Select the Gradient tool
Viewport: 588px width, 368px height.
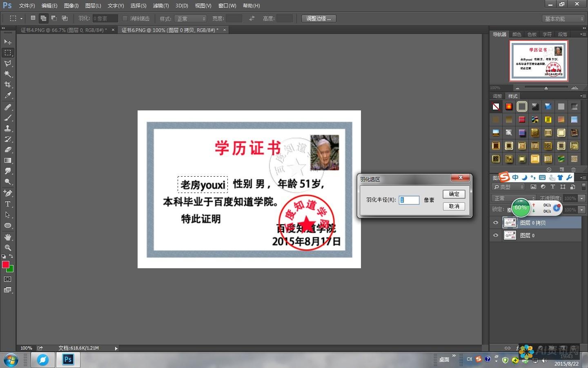8,160
